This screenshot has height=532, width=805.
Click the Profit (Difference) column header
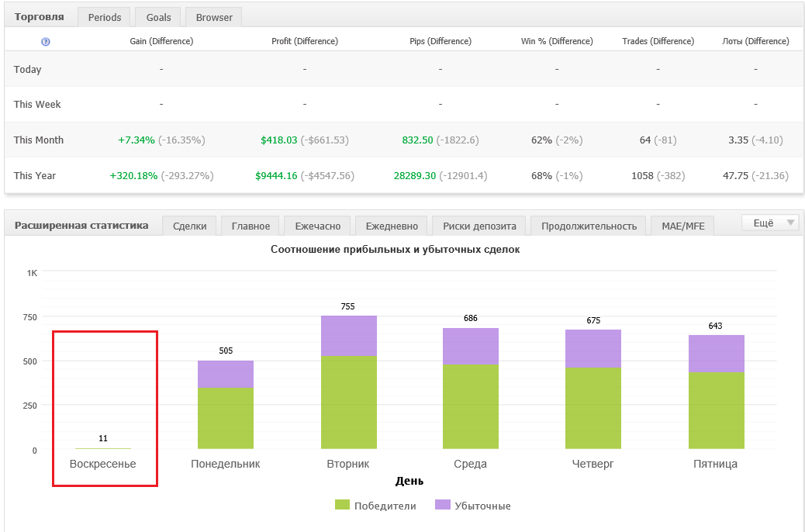point(305,41)
